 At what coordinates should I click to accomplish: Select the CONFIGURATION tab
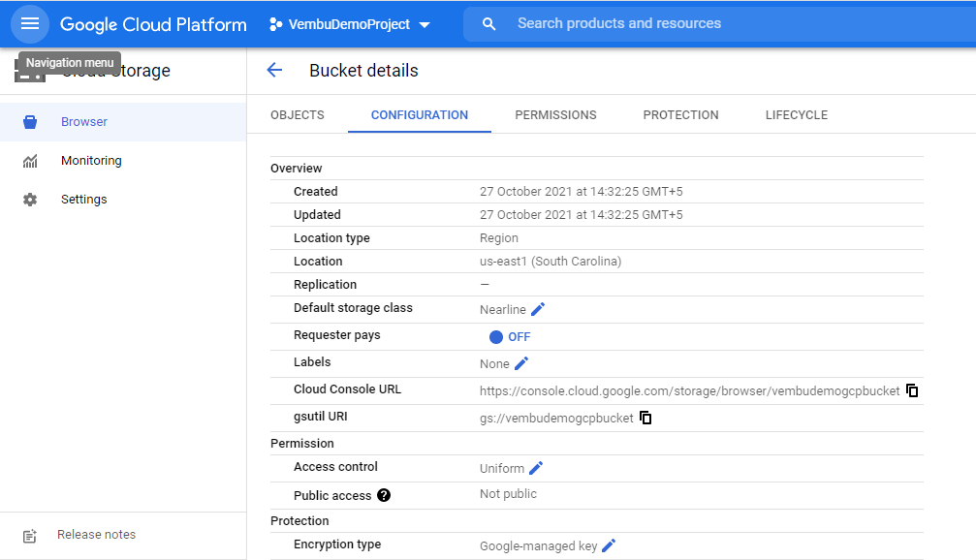point(420,115)
